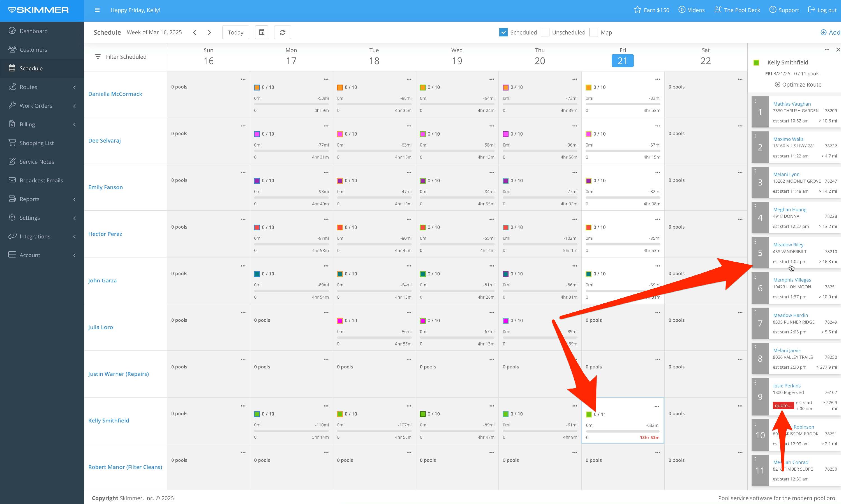
Task: Enable the Unscheduled checkbox
Action: point(545,32)
